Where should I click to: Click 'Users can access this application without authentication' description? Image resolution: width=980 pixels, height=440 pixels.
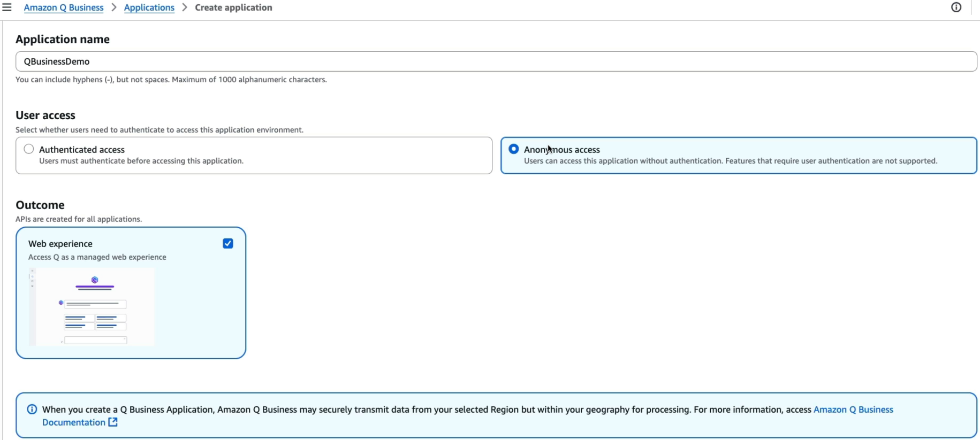coord(731,161)
